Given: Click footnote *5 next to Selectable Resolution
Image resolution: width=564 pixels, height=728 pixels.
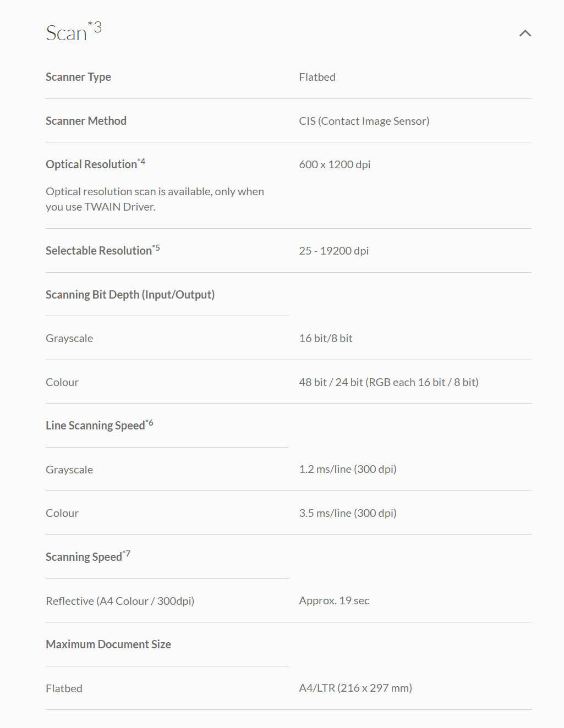Looking at the screenshot, I should pos(156,248).
